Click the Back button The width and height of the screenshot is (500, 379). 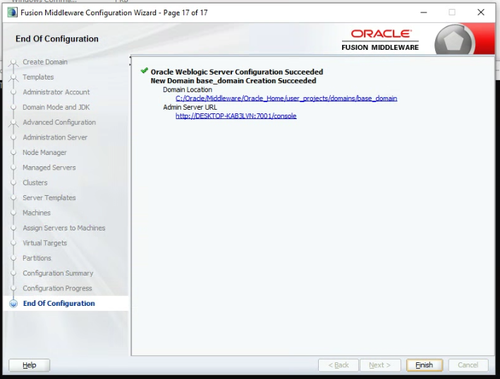[338, 365]
